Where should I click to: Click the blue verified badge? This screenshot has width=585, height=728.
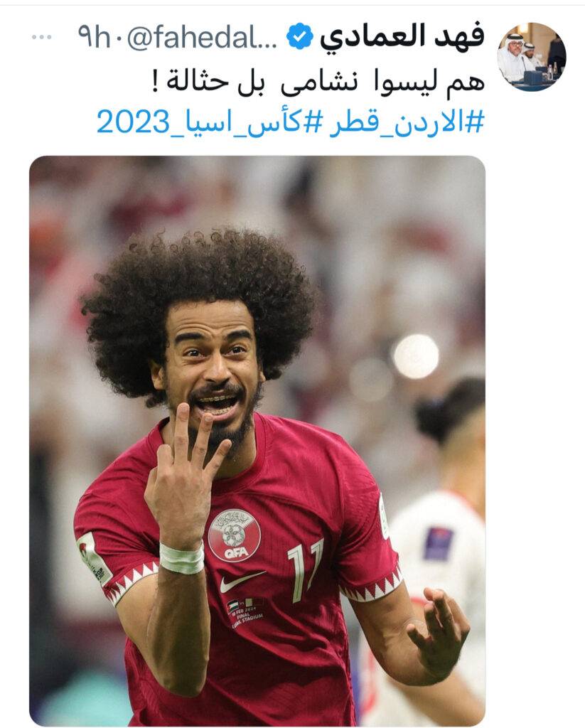(299, 37)
